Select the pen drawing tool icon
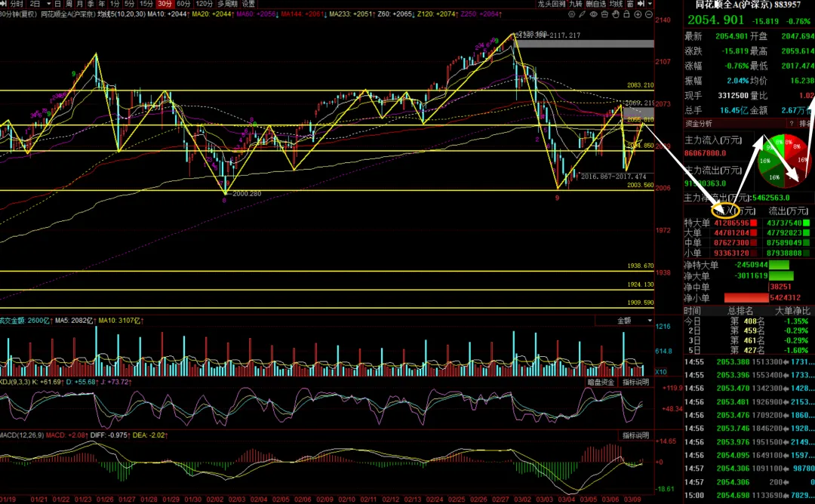 pyautogui.click(x=582, y=14)
